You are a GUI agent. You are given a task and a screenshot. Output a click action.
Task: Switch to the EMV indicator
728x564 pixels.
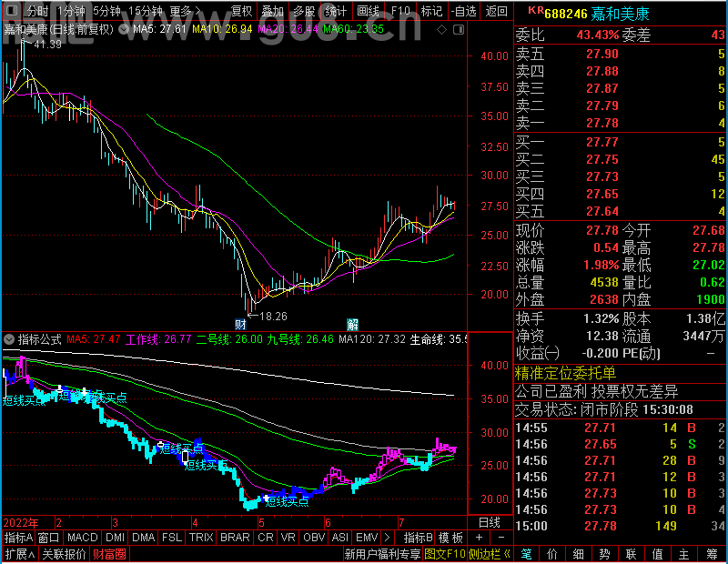coord(367,538)
